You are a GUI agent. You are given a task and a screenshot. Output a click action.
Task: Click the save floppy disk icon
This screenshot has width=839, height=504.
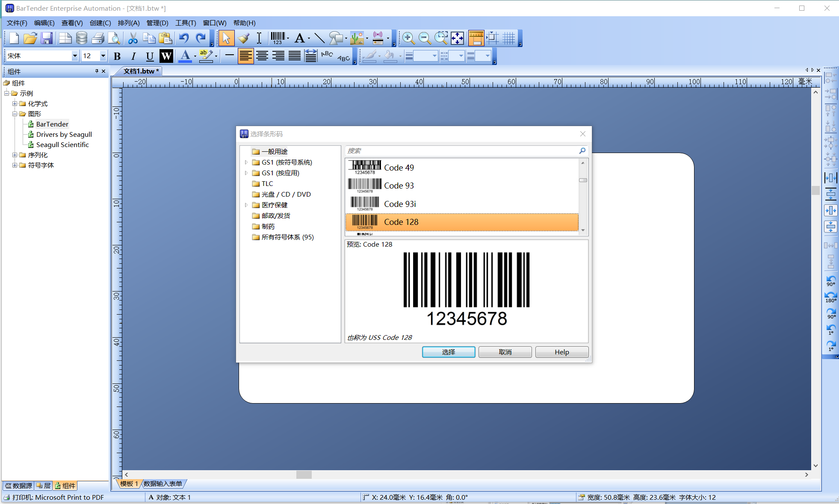[47, 38]
